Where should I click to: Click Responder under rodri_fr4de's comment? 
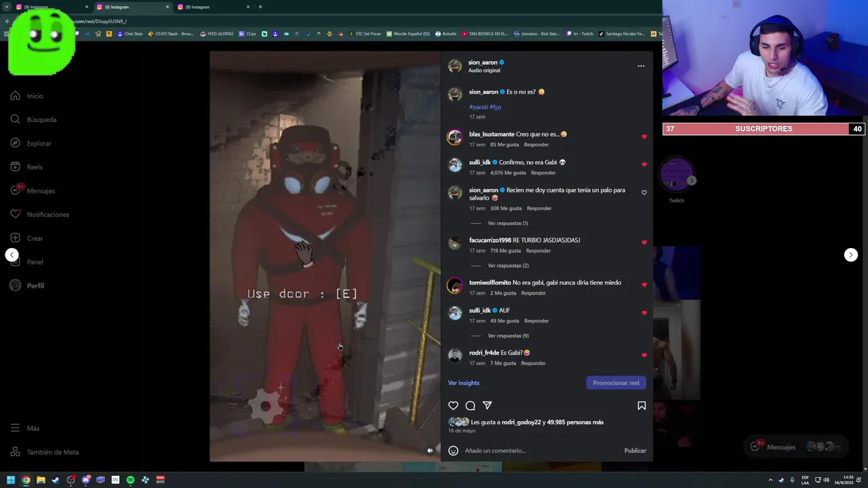[x=533, y=363]
